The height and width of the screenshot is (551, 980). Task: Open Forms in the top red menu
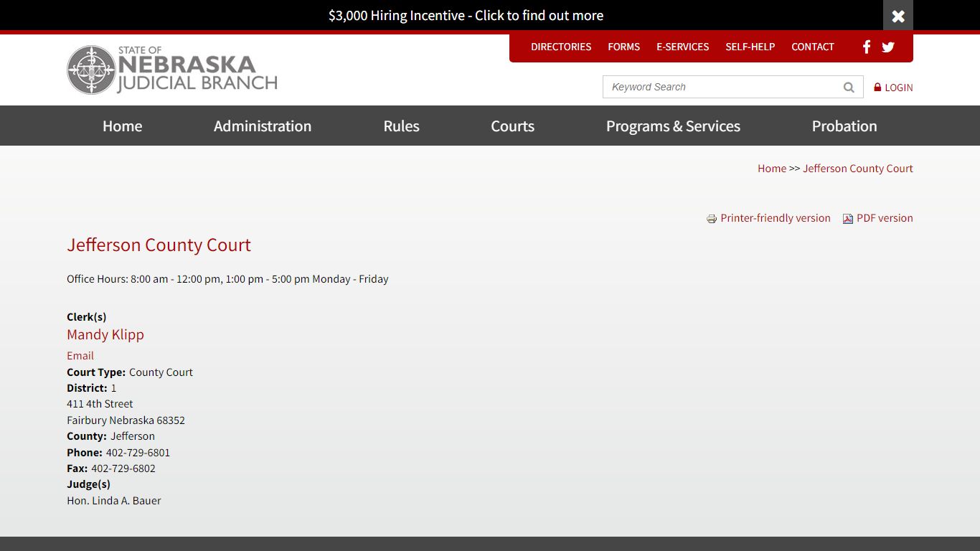623,47
